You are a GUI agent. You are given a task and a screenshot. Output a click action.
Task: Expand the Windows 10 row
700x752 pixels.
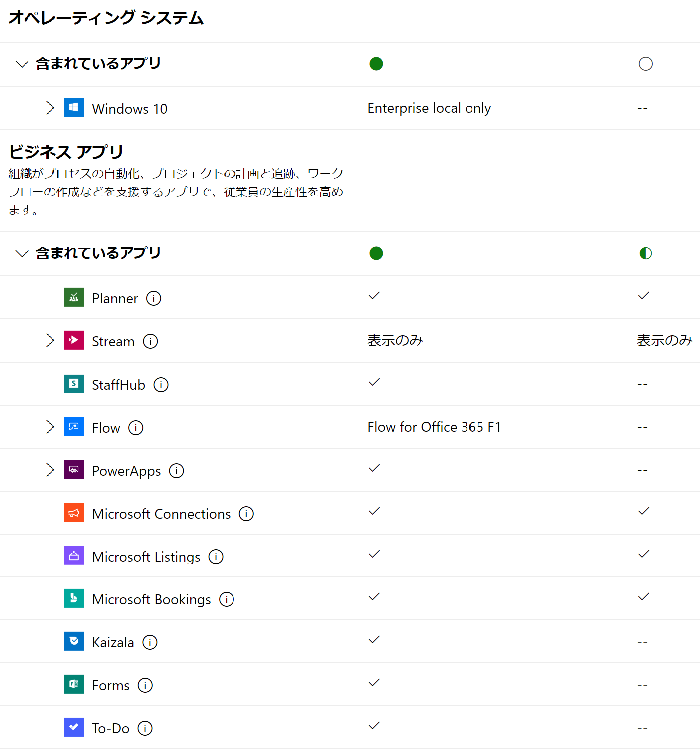point(50,108)
